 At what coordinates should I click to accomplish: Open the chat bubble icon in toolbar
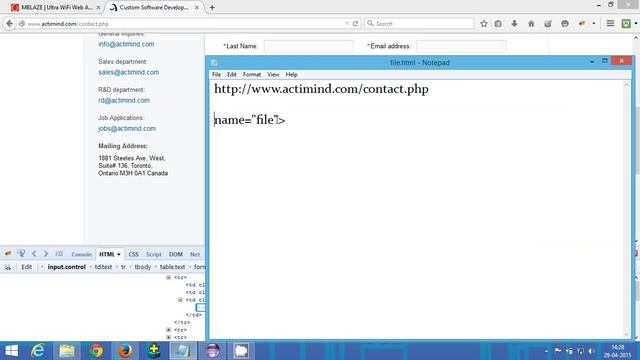click(565, 24)
